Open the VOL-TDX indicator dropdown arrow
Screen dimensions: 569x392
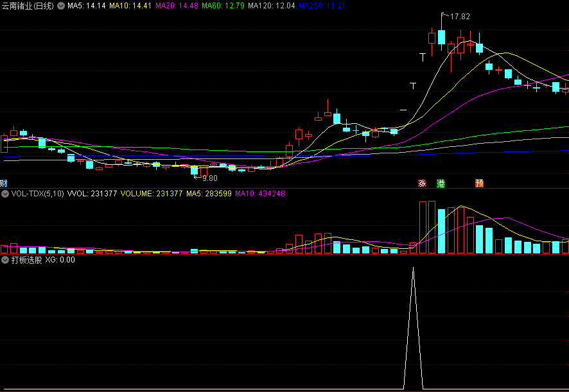point(5,194)
